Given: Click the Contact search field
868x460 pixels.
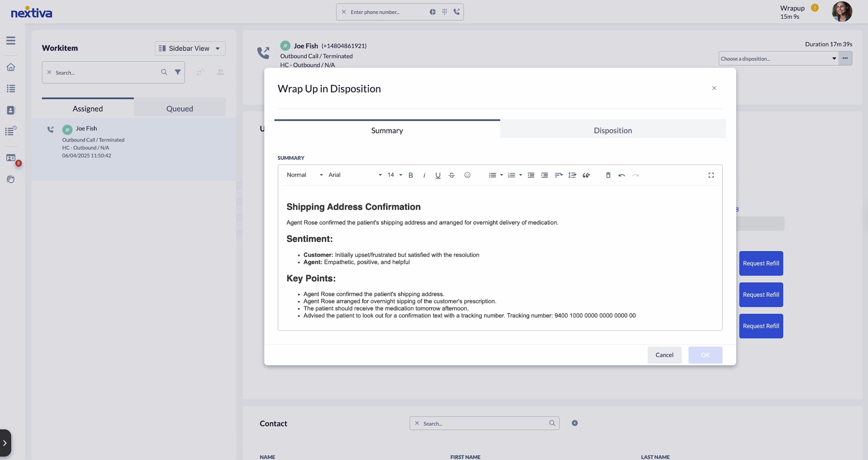Looking at the screenshot, I should click(x=484, y=423).
